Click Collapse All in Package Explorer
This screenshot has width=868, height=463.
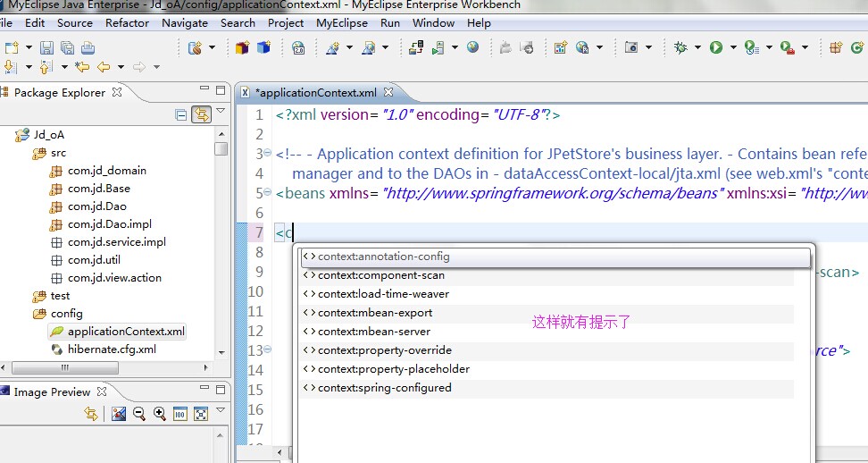181,114
